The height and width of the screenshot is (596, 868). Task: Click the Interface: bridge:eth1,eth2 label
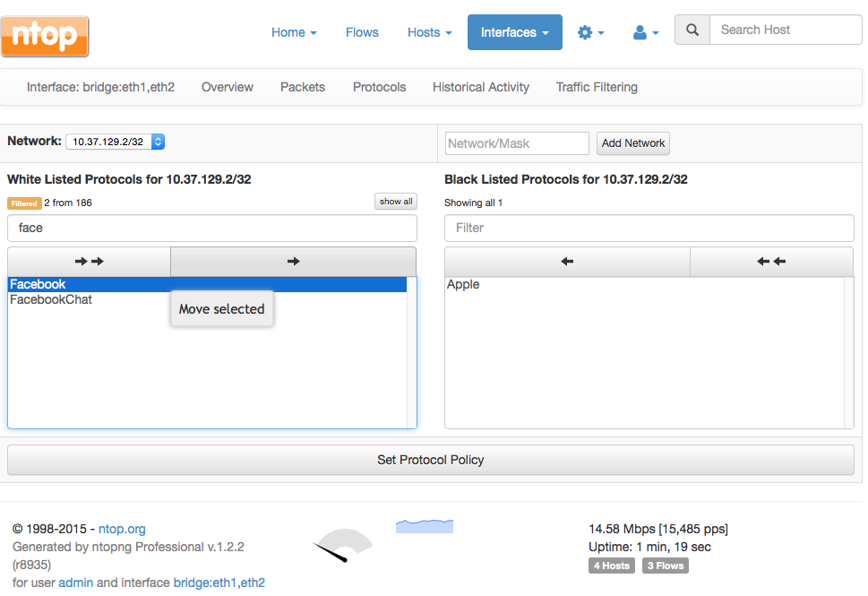click(100, 87)
